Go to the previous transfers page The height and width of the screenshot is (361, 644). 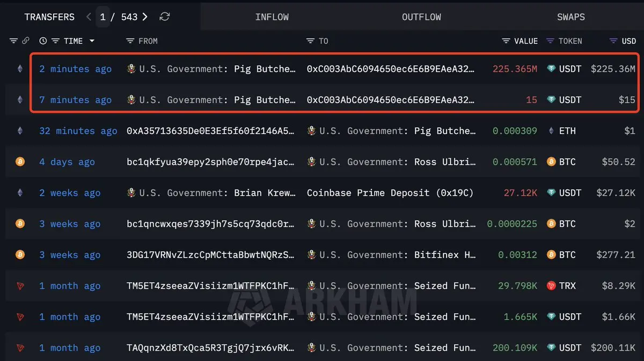(89, 17)
